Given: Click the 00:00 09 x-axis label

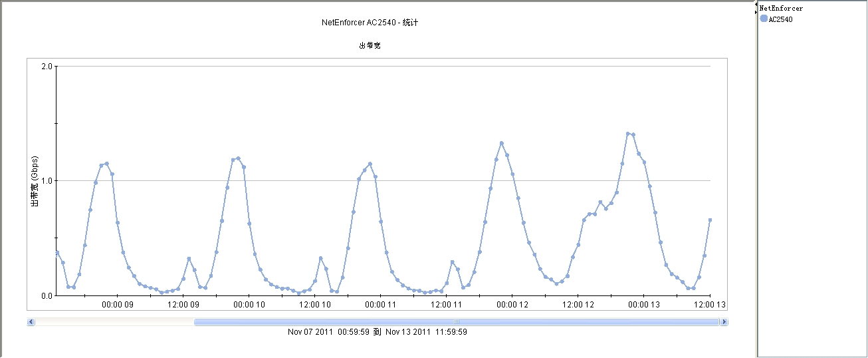Looking at the screenshot, I should (x=117, y=305).
